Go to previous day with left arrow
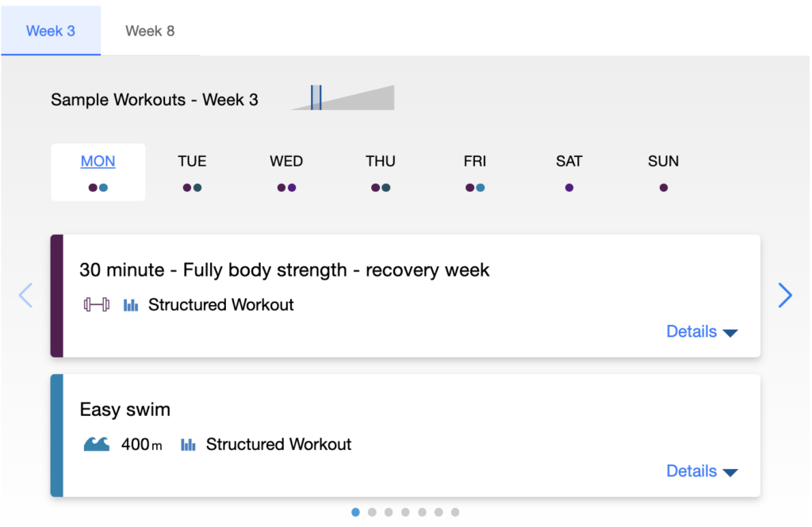Screen dimensions: 812x527 (25, 296)
